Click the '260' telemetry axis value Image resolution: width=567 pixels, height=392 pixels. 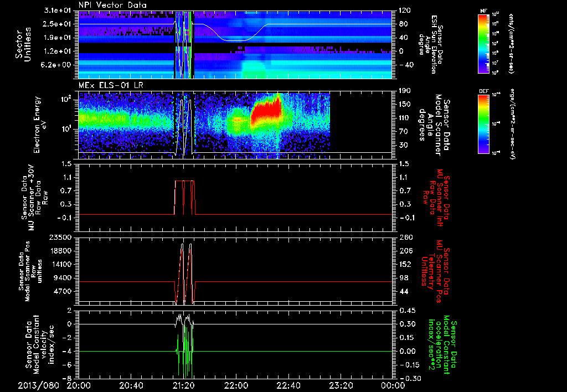(405, 237)
